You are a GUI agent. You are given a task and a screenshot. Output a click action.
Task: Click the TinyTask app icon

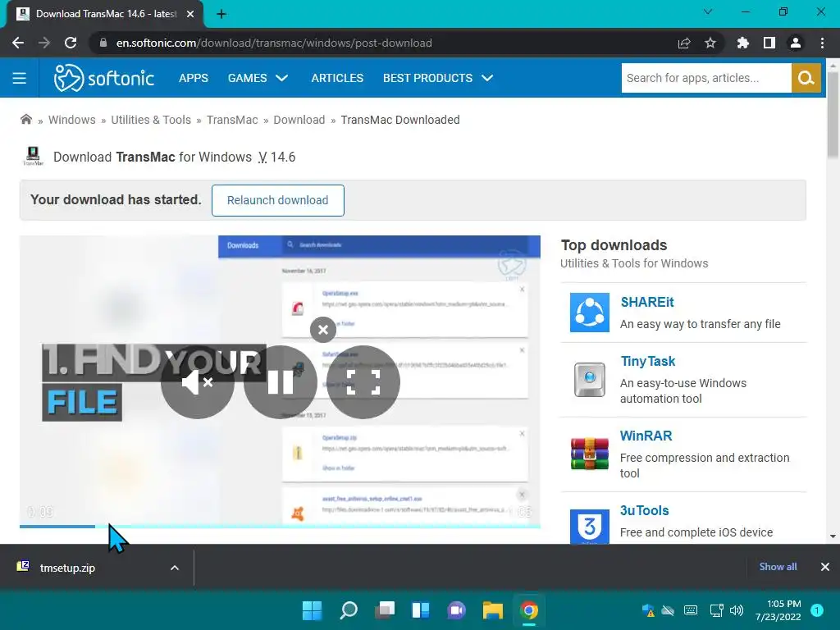589,380
